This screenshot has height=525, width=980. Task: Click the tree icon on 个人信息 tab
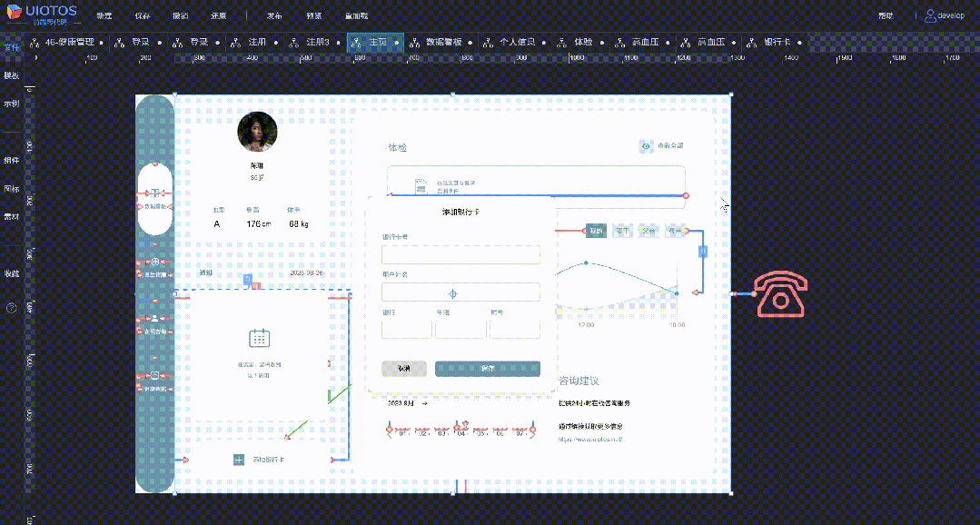tap(489, 43)
